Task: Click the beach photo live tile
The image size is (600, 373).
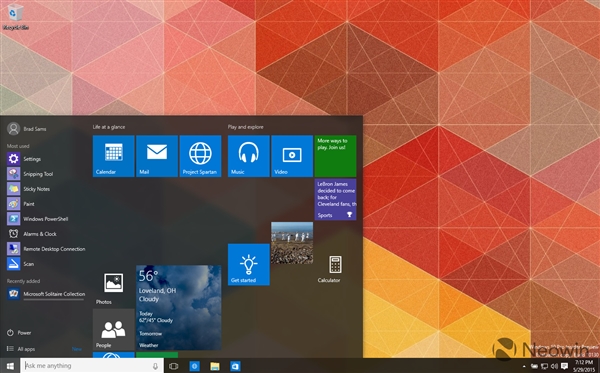Action: 292,243
